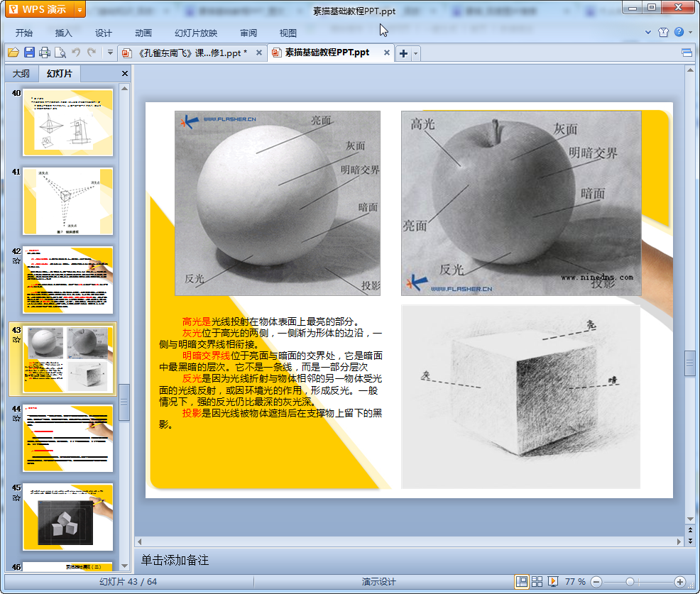Open the 开始 menu tab
The image size is (700, 594).
point(23,33)
